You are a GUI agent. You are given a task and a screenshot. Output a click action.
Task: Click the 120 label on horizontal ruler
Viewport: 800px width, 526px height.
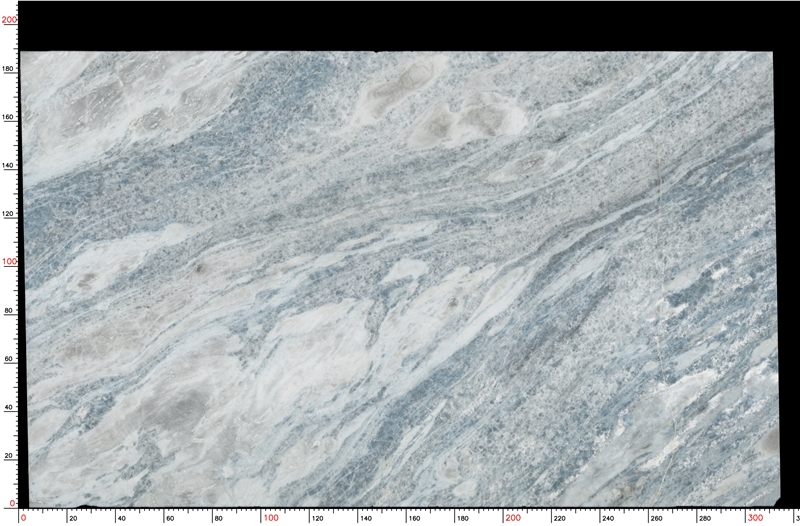pos(317,518)
